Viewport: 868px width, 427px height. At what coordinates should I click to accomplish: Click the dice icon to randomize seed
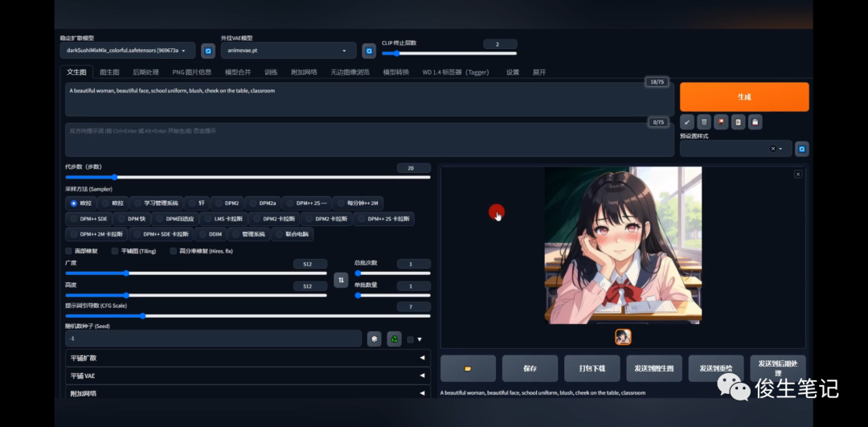point(374,339)
